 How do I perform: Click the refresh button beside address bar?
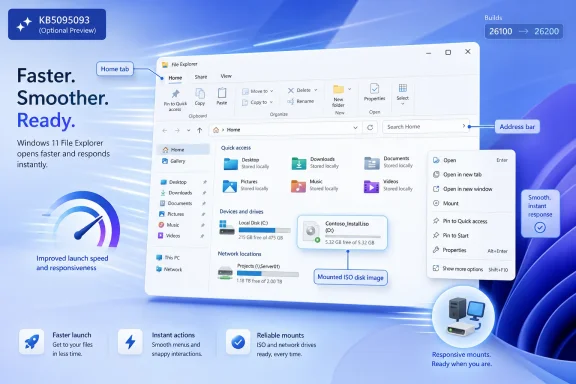[370, 128]
